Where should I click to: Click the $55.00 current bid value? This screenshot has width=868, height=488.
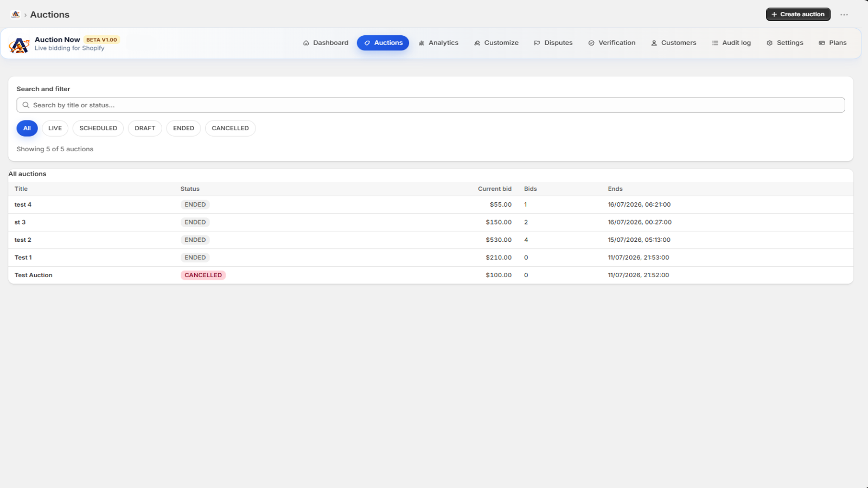(x=501, y=205)
